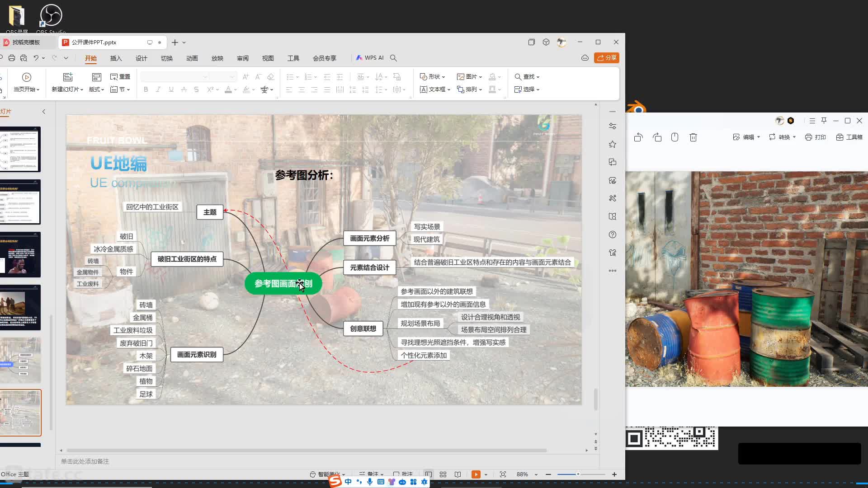Start slideshow from current page icon

(x=27, y=77)
